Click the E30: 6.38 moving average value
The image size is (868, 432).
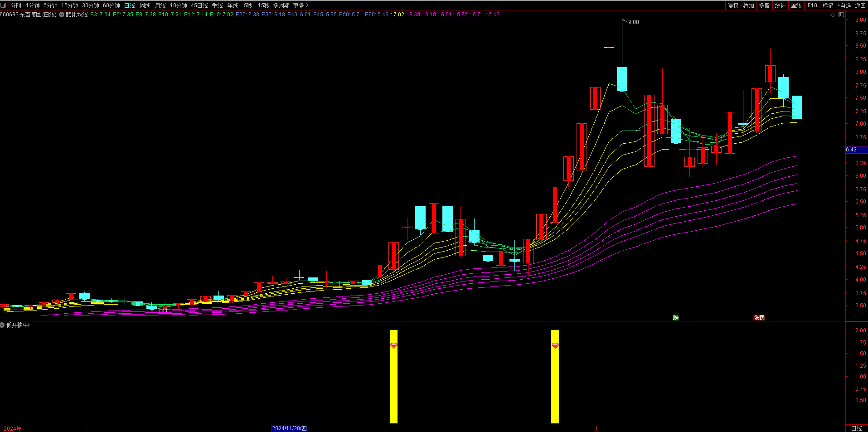[247, 15]
